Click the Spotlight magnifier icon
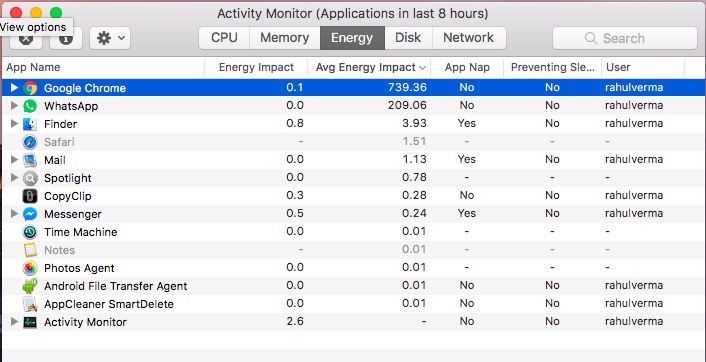This screenshot has width=706, height=362. point(30,178)
